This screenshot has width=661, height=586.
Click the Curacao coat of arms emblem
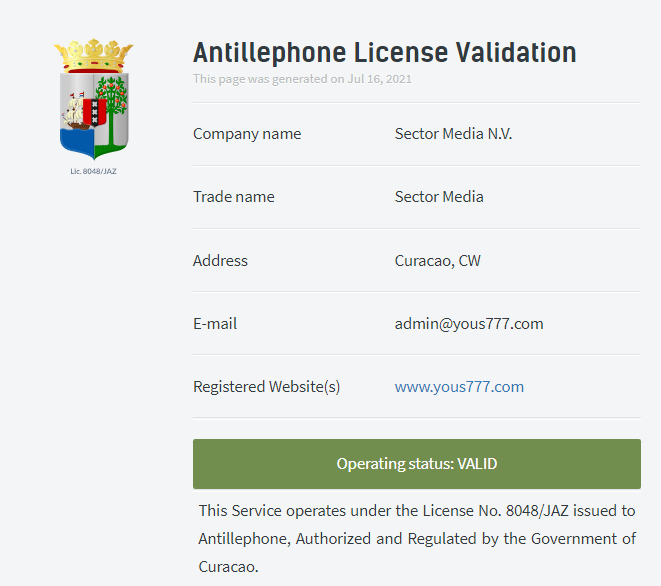click(94, 99)
